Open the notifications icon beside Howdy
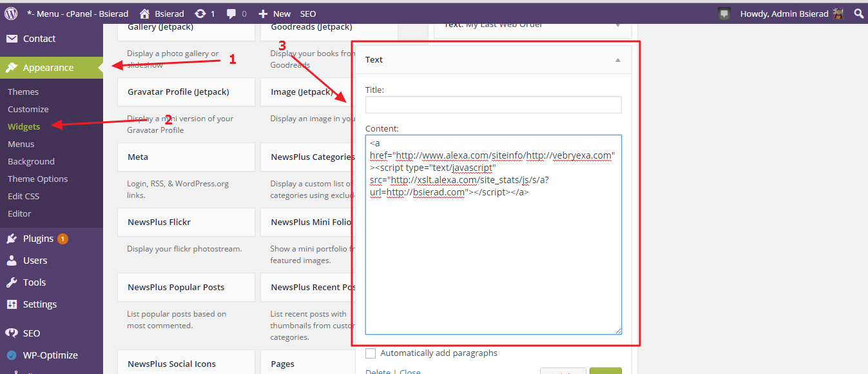Image resolution: width=868 pixels, height=374 pixels. pos(724,14)
